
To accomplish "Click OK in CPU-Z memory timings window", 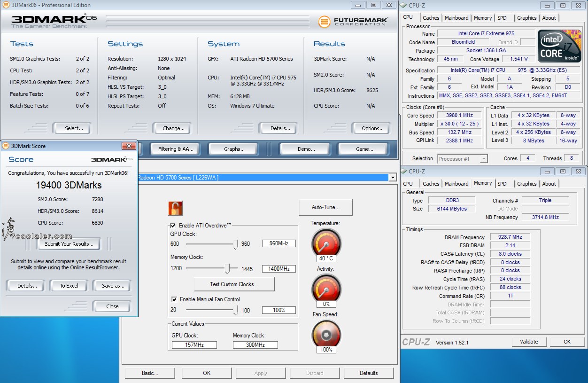I will point(567,342).
